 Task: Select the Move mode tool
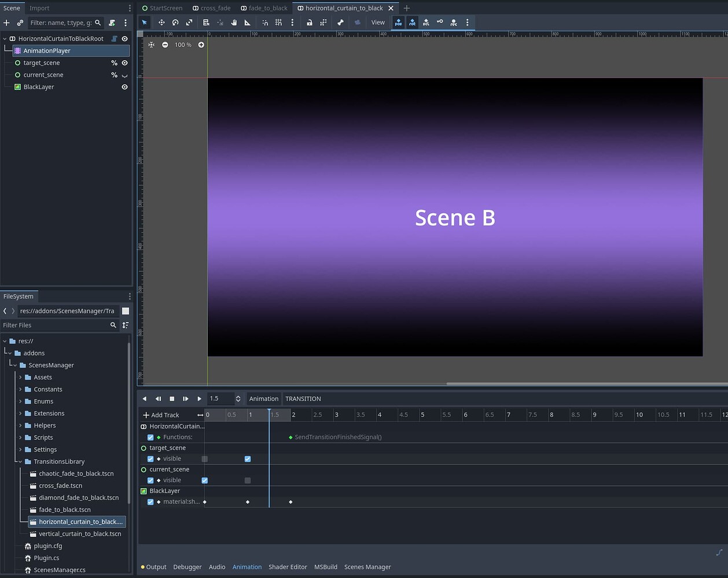coord(161,22)
